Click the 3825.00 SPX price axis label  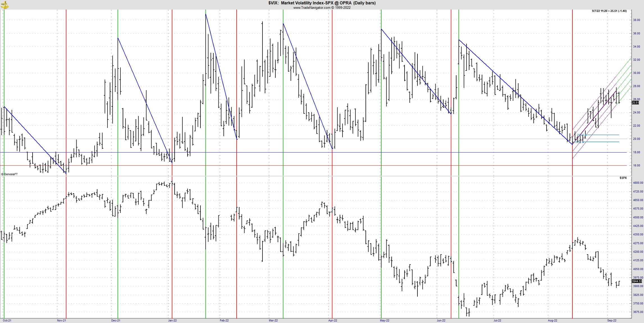[x=638, y=295]
